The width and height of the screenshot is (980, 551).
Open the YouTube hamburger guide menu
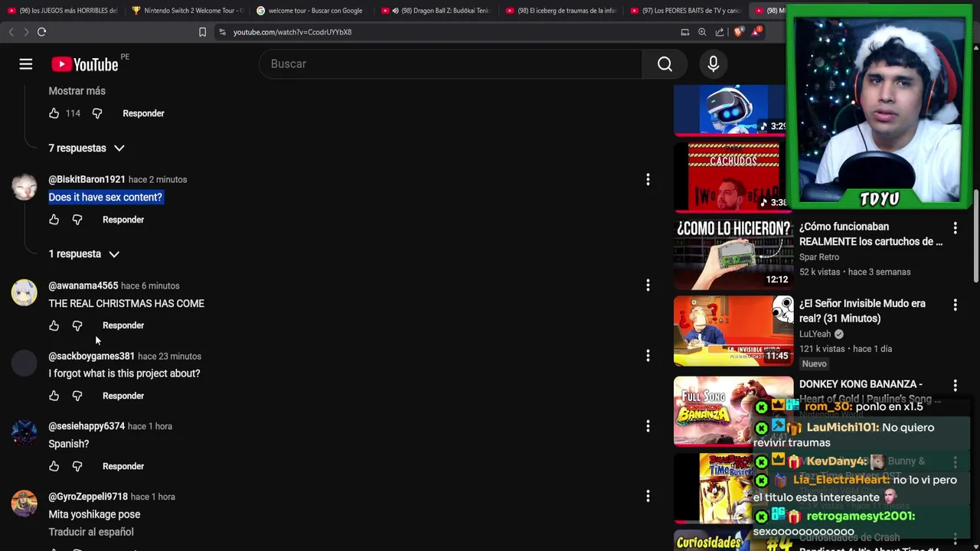(26, 64)
